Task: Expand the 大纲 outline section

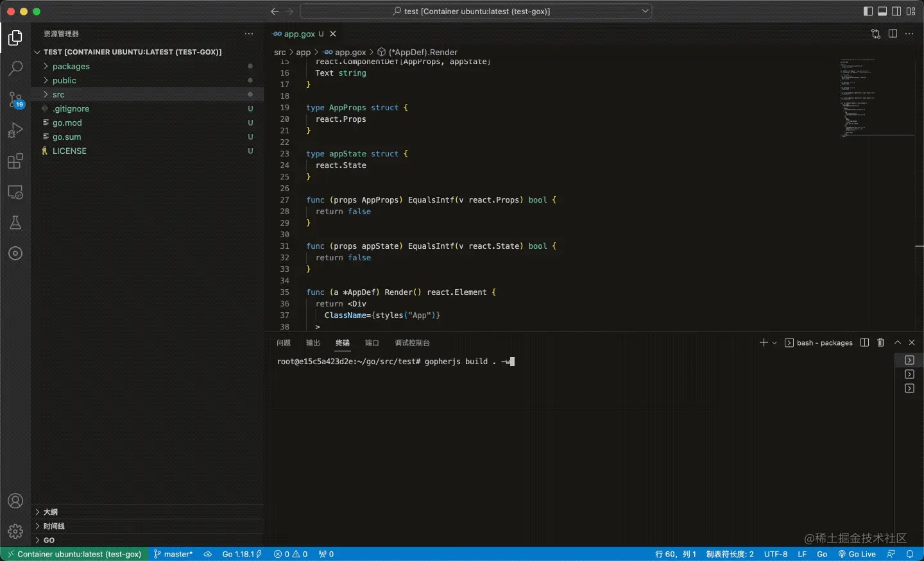Action: [51, 512]
